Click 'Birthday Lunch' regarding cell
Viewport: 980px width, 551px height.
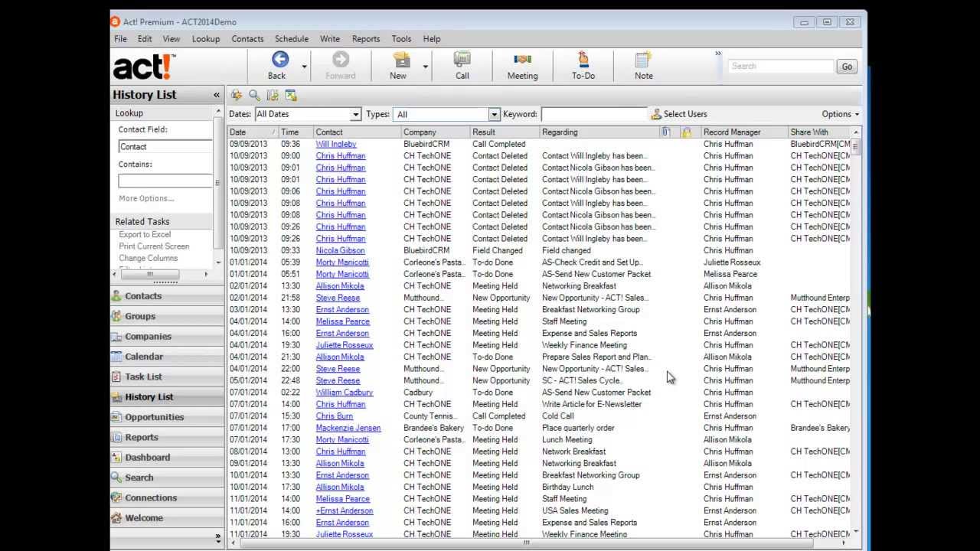pos(567,487)
